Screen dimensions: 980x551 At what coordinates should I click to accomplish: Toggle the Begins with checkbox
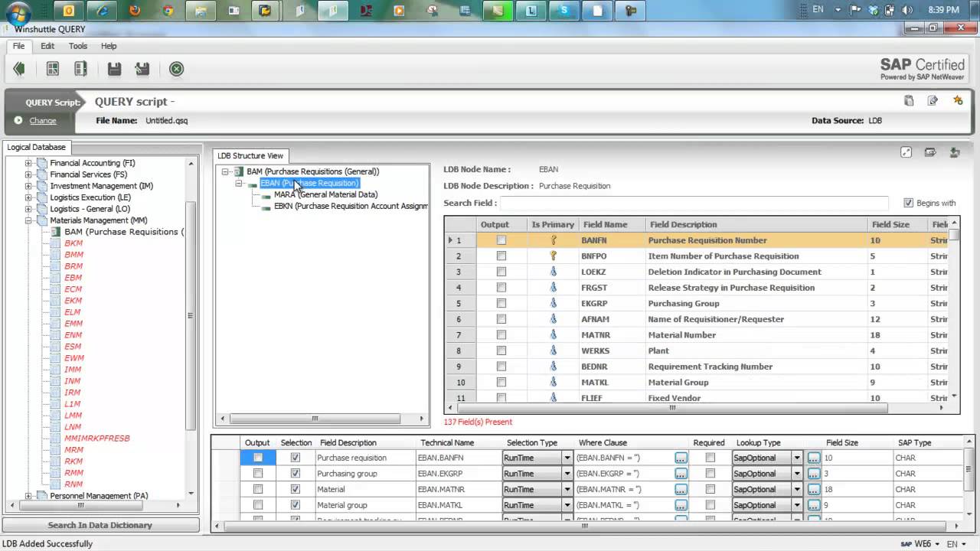pyautogui.click(x=909, y=203)
